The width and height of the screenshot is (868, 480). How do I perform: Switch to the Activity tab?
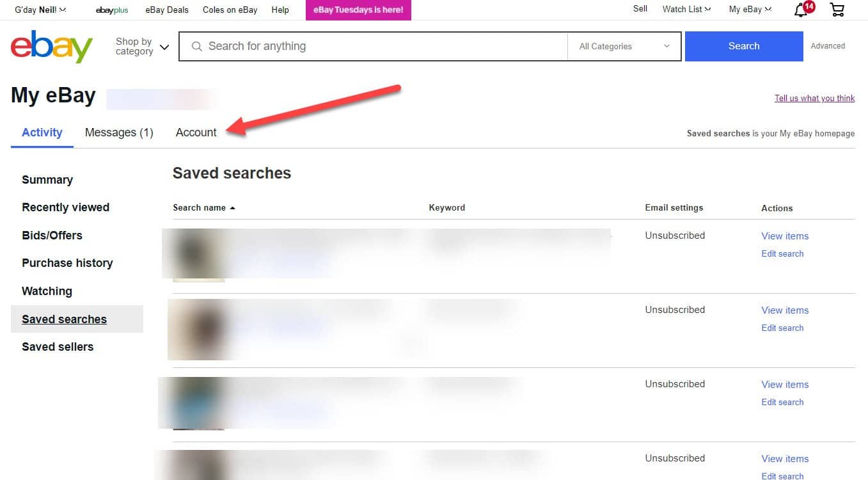[42, 132]
